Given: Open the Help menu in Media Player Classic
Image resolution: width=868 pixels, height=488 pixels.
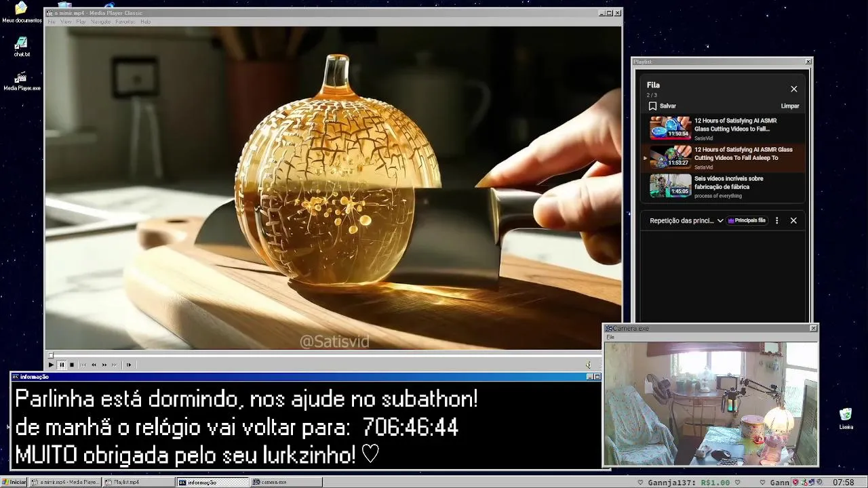Looking at the screenshot, I should (x=145, y=22).
